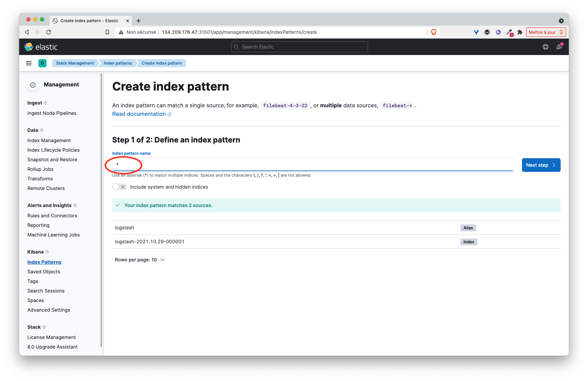588x381 pixels.
Task: Click the Index pattern name input field
Action: click(313, 164)
